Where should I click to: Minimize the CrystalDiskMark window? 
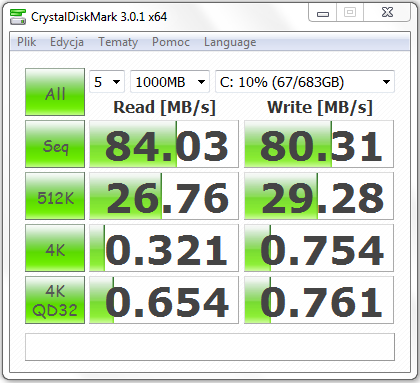coord(323,13)
